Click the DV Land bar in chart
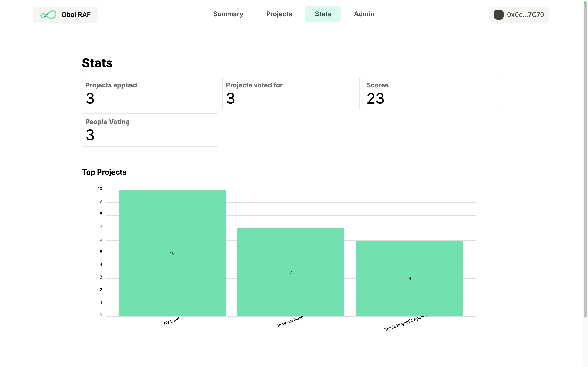The height and width of the screenshot is (367, 588). pos(172,253)
